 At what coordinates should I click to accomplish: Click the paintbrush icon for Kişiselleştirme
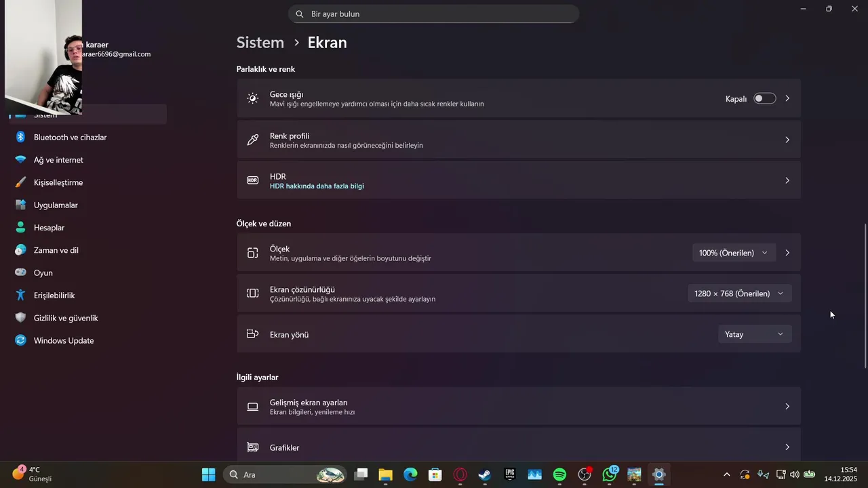20,182
